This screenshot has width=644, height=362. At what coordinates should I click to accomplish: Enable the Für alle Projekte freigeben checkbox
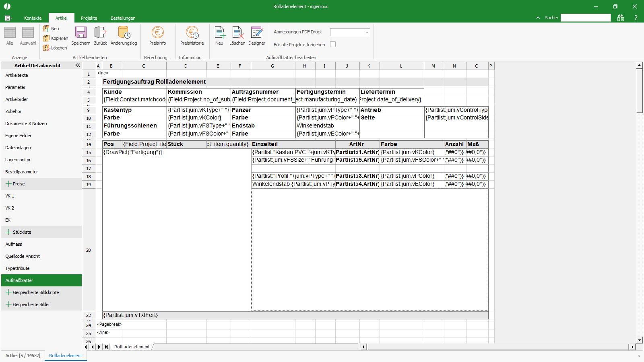coord(333,44)
